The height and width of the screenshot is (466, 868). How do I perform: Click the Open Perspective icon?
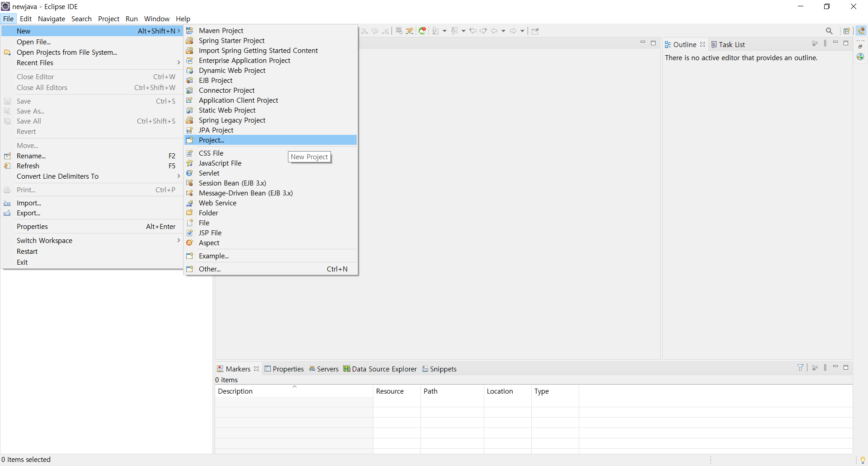pyautogui.click(x=847, y=31)
